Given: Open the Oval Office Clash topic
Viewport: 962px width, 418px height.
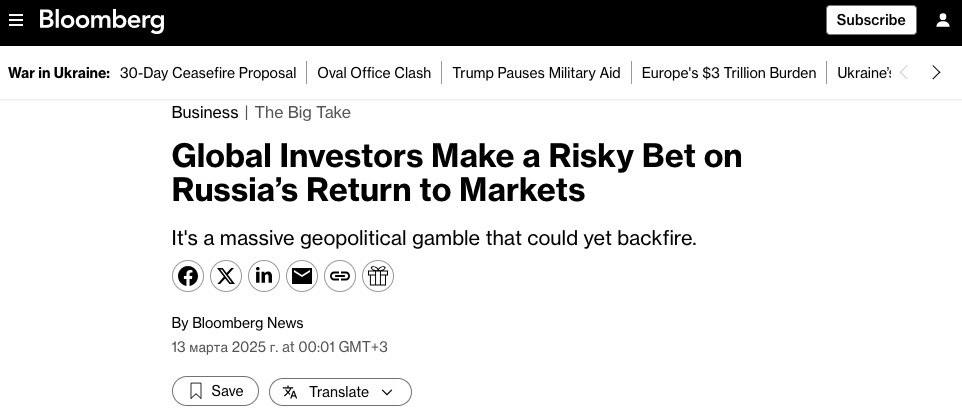Looking at the screenshot, I should 374,73.
